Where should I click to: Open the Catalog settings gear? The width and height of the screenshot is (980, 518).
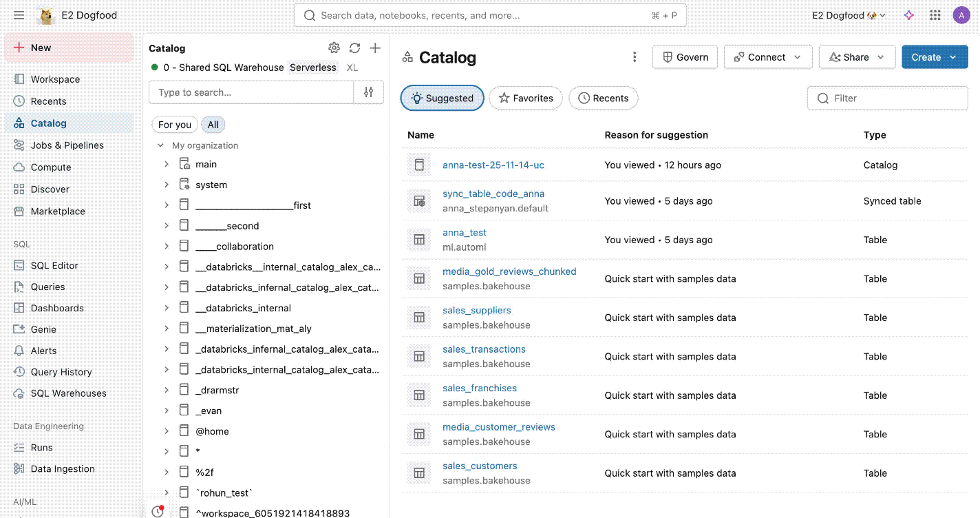click(334, 48)
